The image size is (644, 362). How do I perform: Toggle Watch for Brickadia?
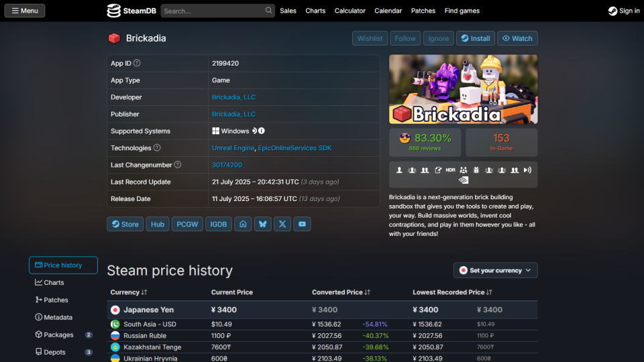(x=517, y=38)
